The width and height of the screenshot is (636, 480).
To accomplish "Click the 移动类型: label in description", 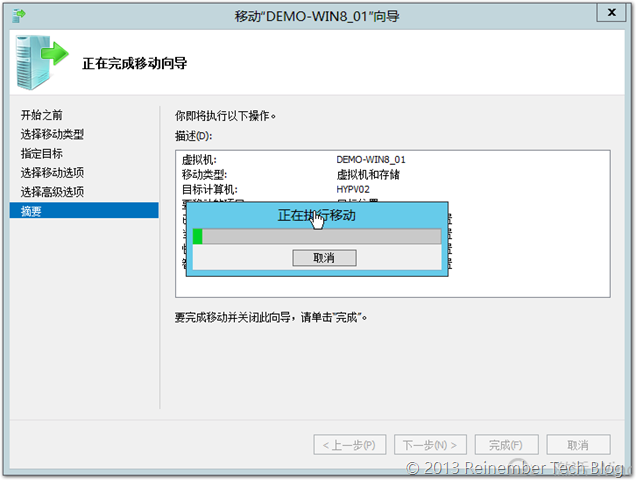I will click(204, 174).
